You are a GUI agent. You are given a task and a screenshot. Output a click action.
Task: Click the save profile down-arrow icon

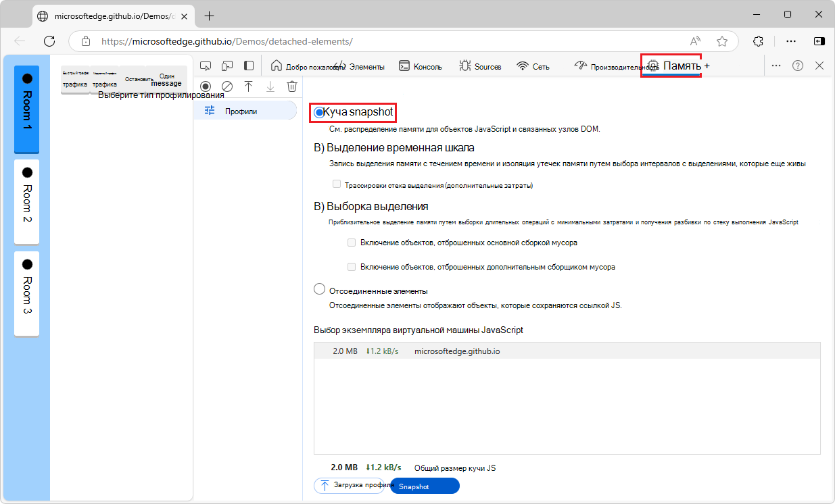270,86
